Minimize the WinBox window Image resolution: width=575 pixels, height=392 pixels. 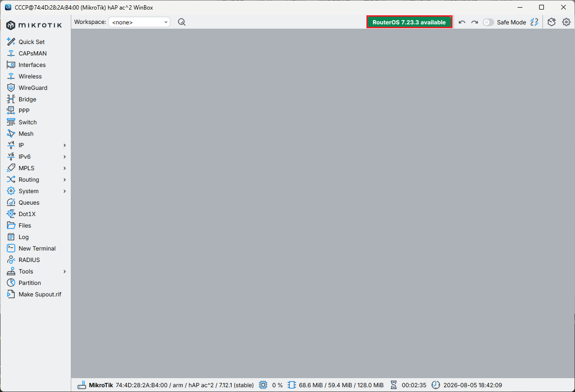(520, 7)
